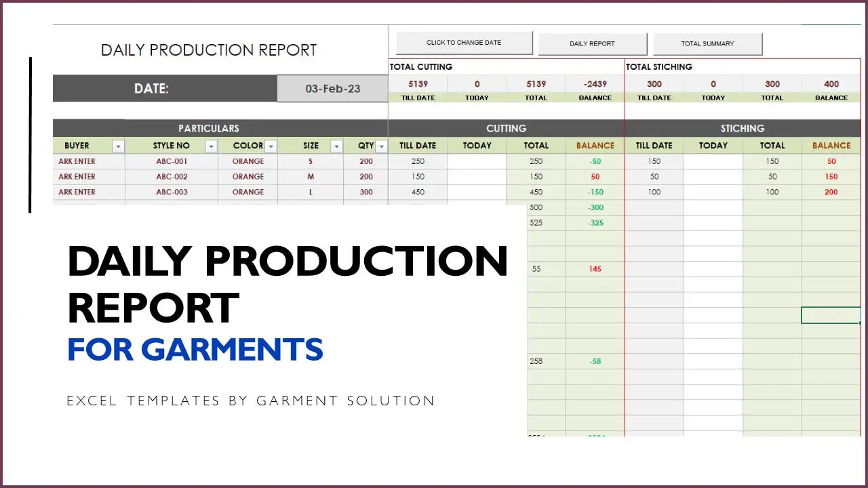Image resolution: width=868 pixels, height=488 pixels.
Task: Open the COLOR column filter dropdown
Action: [271, 145]
